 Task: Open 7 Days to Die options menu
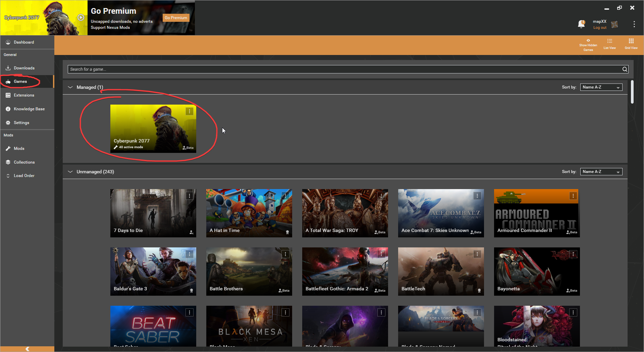[x=190, y=196]
